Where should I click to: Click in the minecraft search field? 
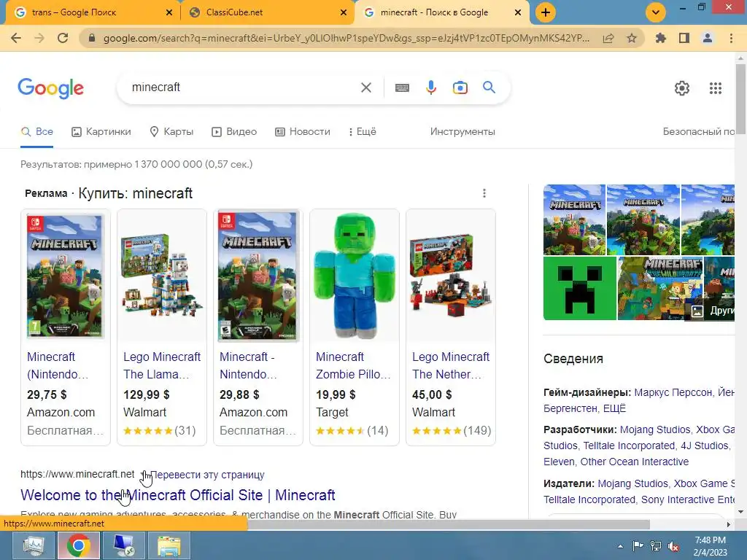pyautogui.click(x=243, y=87)
